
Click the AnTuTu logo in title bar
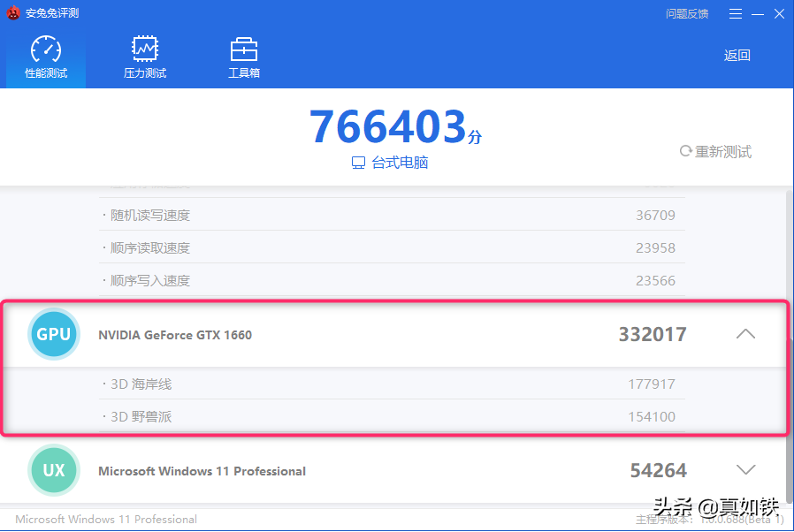(x=13, y=13)
